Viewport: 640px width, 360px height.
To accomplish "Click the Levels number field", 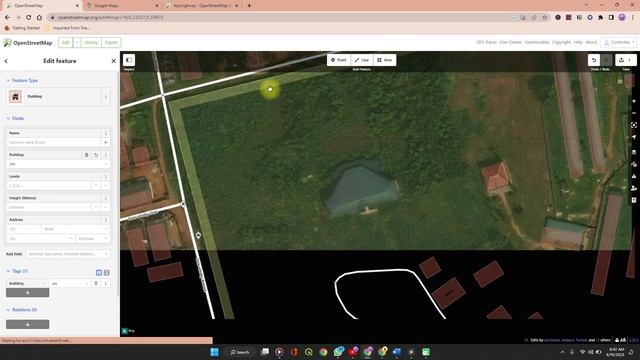I will tap(49, 186).
